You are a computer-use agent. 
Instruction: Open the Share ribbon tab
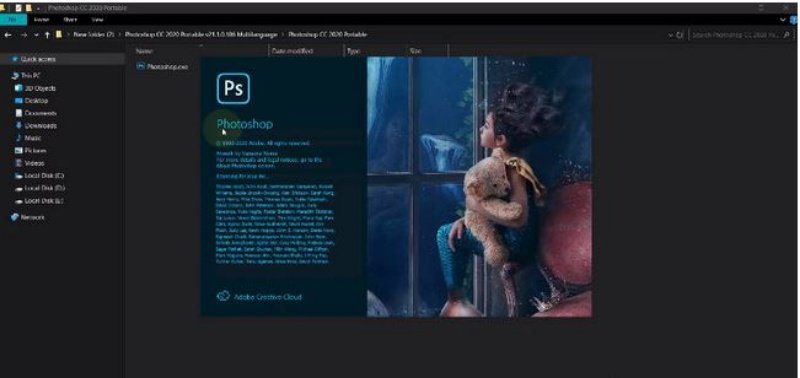(70, 19)
